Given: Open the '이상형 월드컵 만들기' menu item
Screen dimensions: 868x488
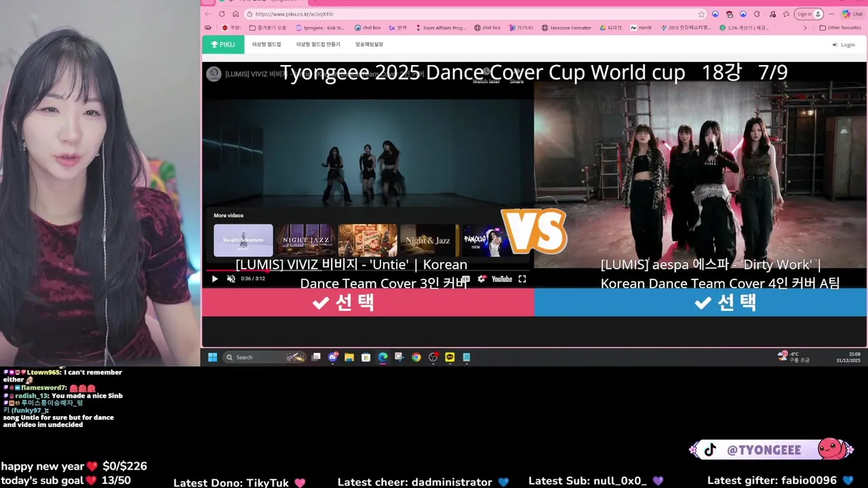Looking at the screenshot, I should 318,45.
